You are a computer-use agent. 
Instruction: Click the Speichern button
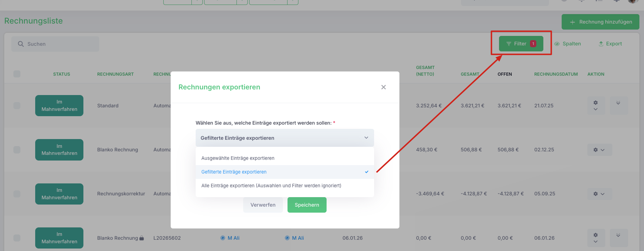point(307,205)
